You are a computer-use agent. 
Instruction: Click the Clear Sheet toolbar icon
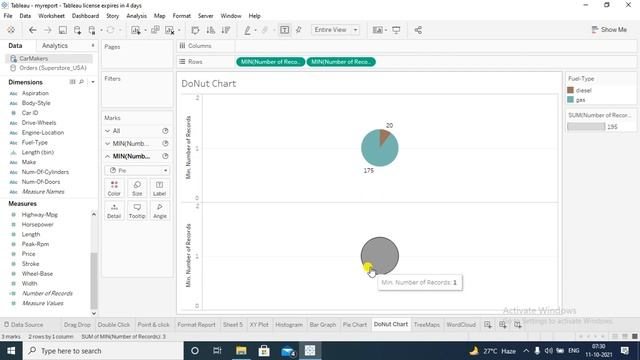[x=169, y=30]
